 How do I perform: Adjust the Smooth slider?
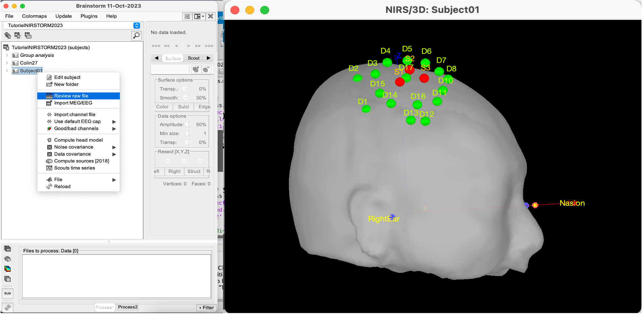pos(186,98)
